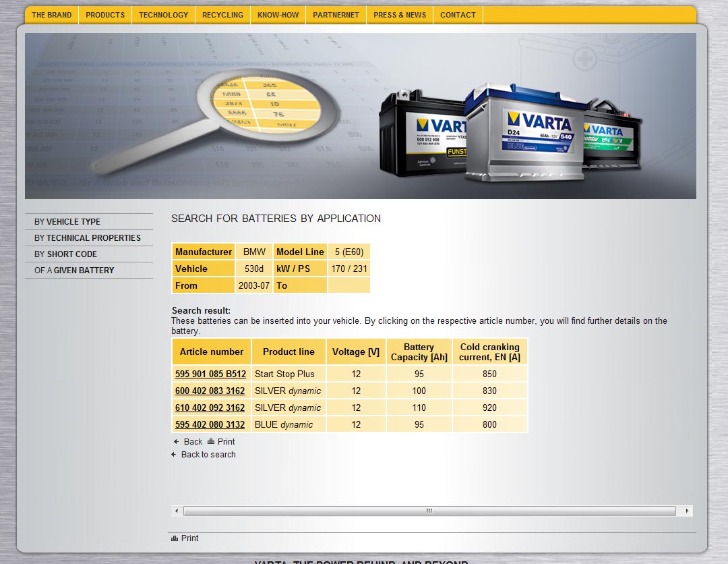The height and width of the screenshot is (564, 728).
Task: Open KNOW-HOW menu
Action: [x=278, y=15]
